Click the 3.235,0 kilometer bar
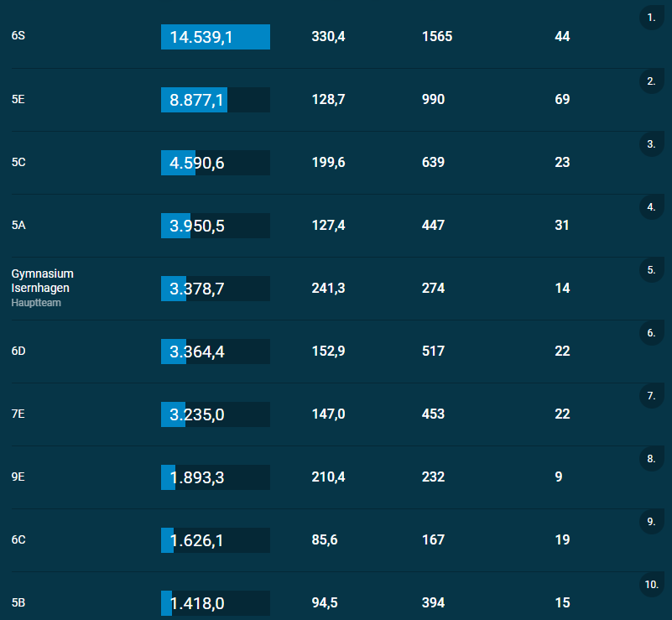Viewport: 672px width, 620px height. coord(216,414)
